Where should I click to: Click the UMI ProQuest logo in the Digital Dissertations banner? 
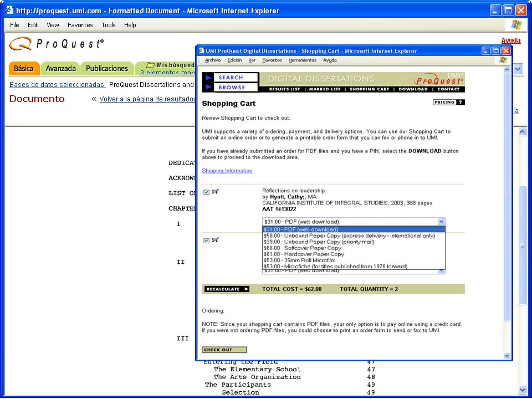point(439,79)
